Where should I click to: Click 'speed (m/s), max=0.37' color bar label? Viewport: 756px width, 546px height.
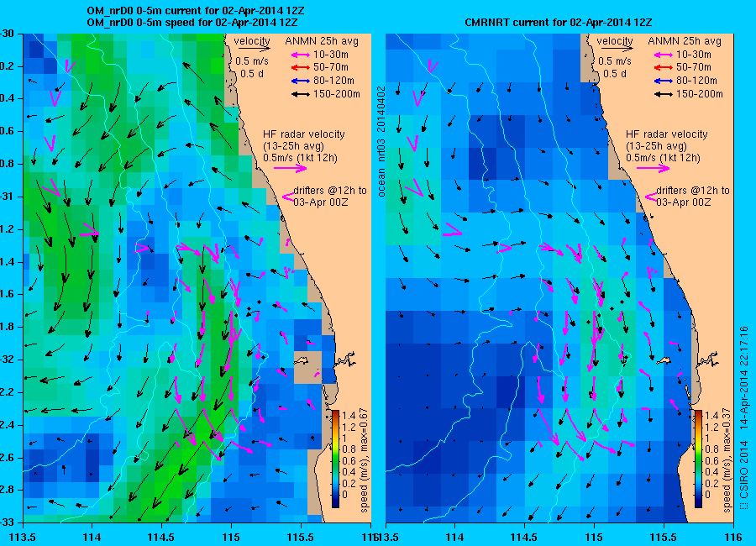(727, 460)
